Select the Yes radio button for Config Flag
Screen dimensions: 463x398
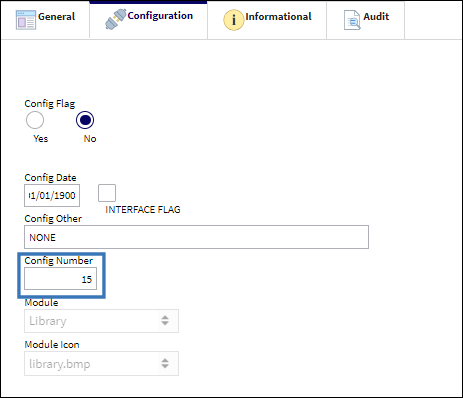click(35, 120)
